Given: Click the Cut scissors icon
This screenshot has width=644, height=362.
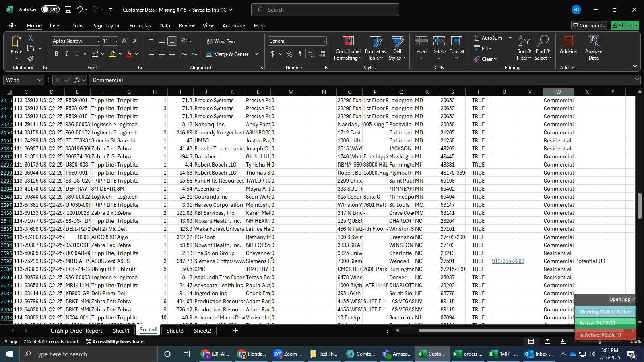Looking at the screenshot, I should 31,38.
